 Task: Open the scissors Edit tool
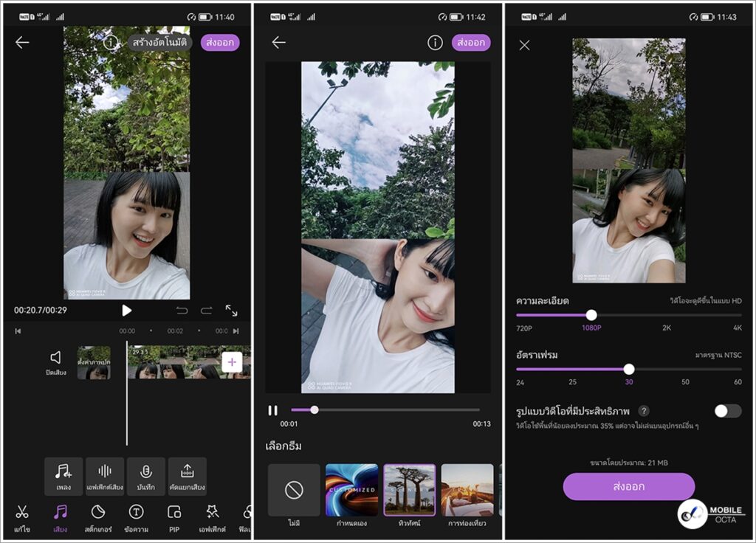[x=21, y=512]
